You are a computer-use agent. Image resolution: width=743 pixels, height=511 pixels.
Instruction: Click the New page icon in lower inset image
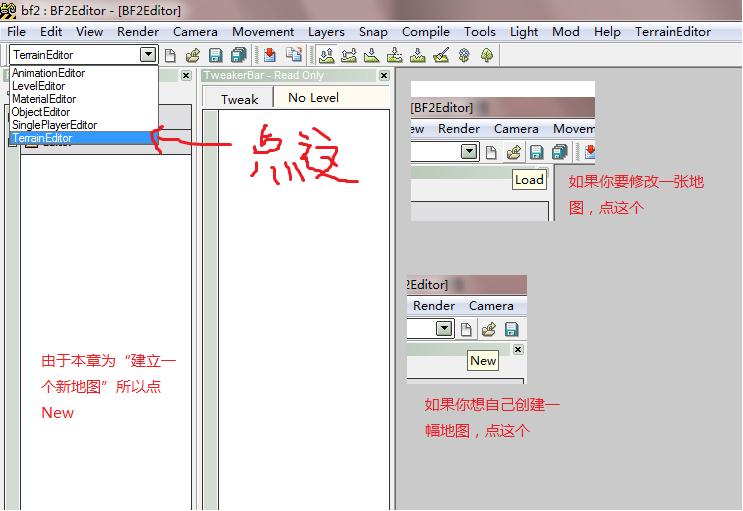click(x=466, y=329)
